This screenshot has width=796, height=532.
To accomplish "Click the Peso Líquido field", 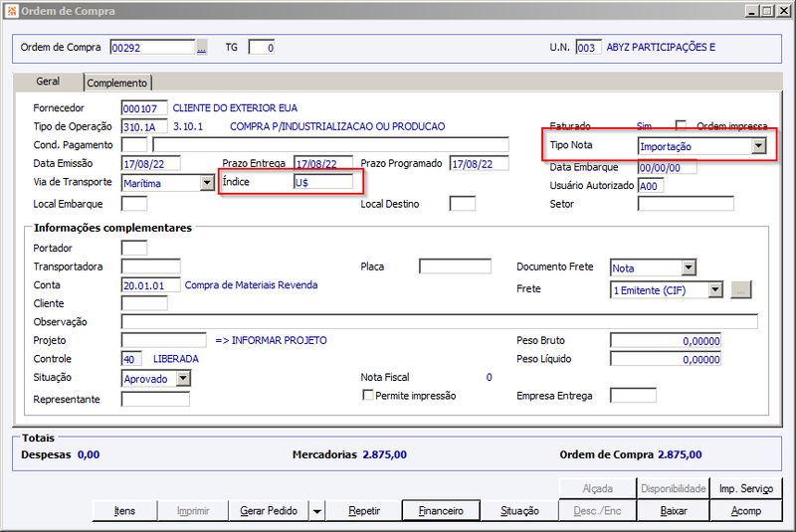I will pos(666,359).
